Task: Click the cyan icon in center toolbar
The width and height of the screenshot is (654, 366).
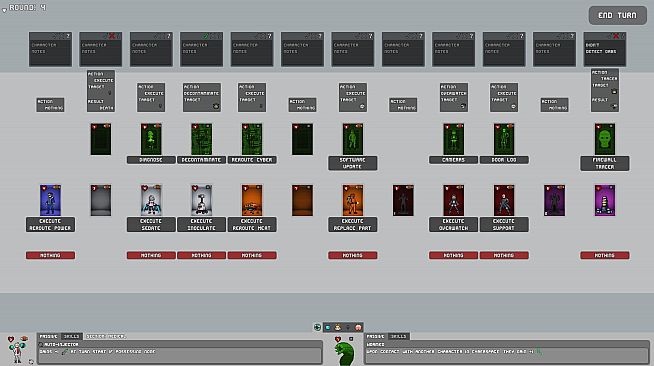Action: (x=327, y=327)
